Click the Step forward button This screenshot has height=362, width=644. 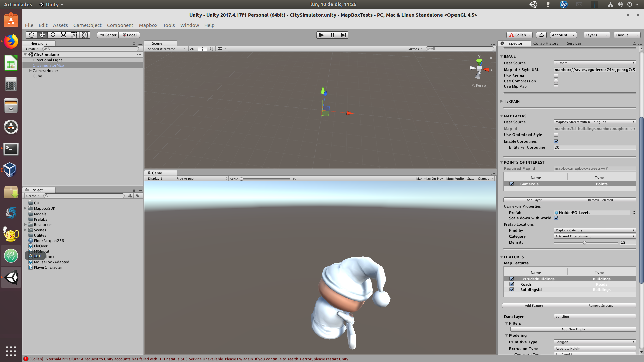pyautogui.click(x=343, y=35)
